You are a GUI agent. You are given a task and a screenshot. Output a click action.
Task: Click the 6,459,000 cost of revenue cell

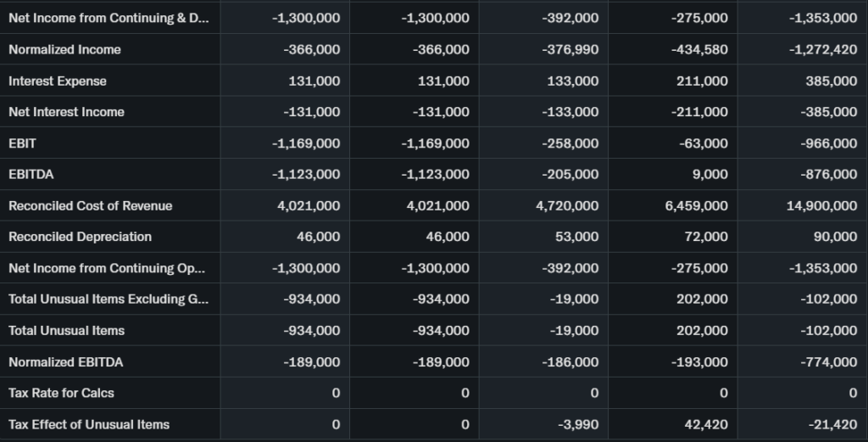[x=698, y=205]
